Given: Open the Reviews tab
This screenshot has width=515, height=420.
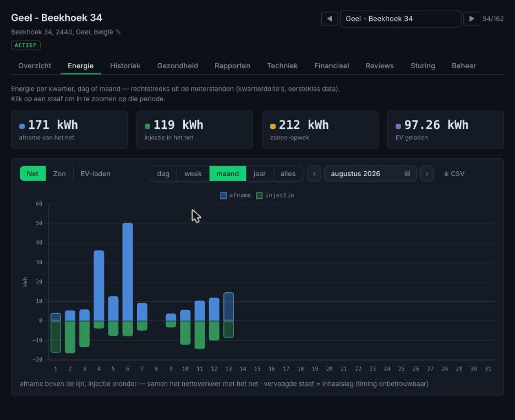Looking at the screenshot, I should 379,66.
